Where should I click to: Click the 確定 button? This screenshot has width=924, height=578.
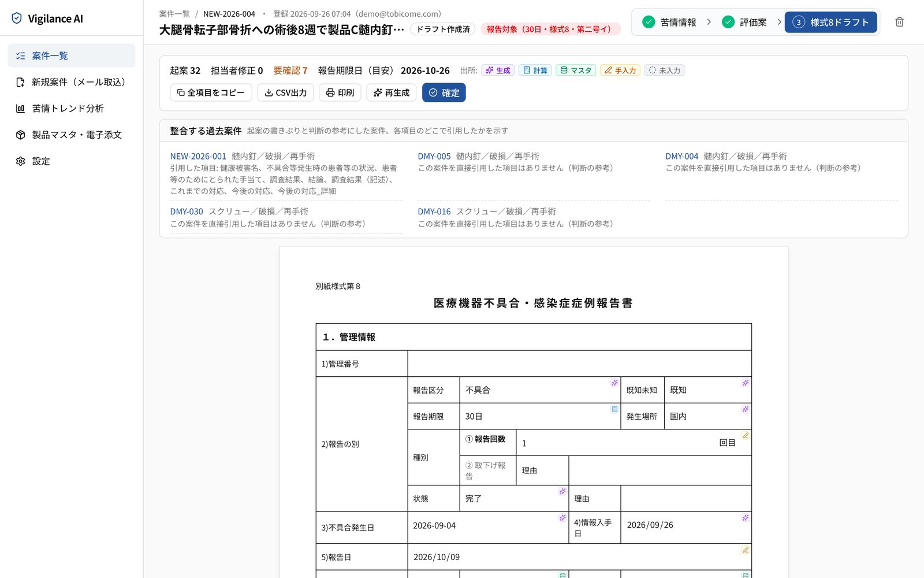click(444, 92)
